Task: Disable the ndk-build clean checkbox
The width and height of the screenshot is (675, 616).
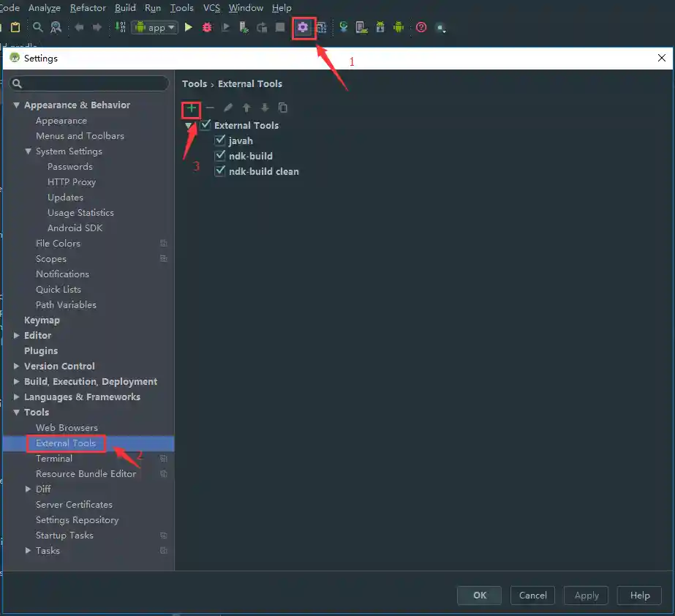Action: tap(220, 171)
